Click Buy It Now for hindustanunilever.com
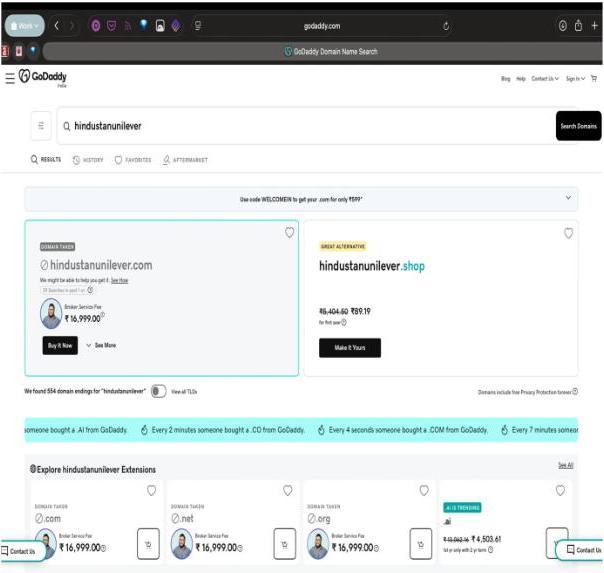The image size is (604, 573). [60, 345]
